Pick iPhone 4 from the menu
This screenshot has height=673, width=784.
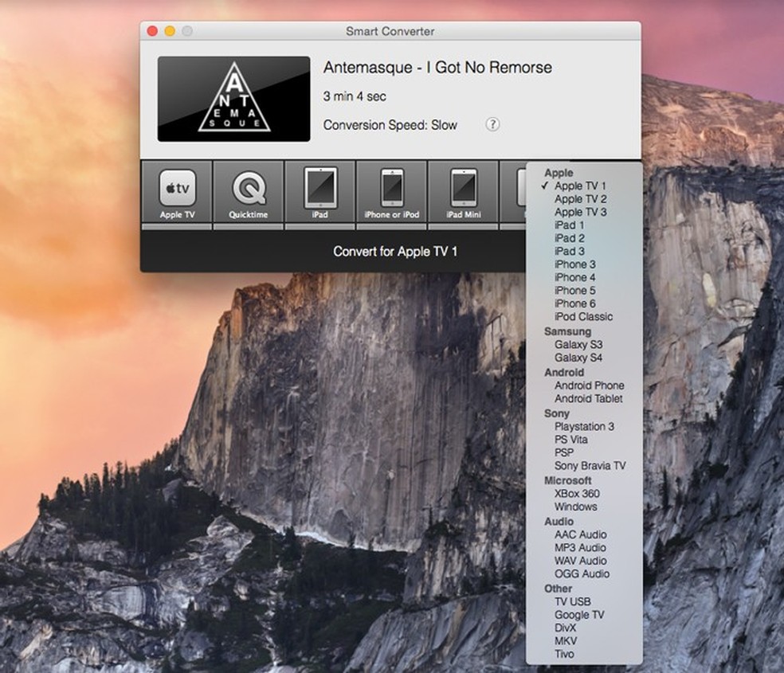(584, 277)
